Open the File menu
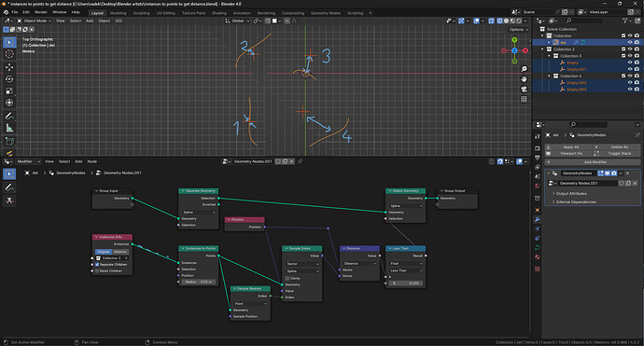 tap(15, 12)
